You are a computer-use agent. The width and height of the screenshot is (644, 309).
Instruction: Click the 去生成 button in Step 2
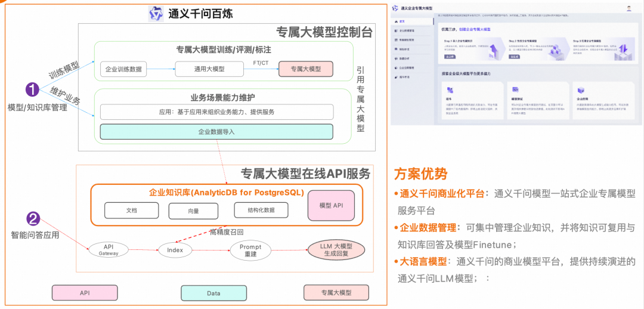pos(514,57)
